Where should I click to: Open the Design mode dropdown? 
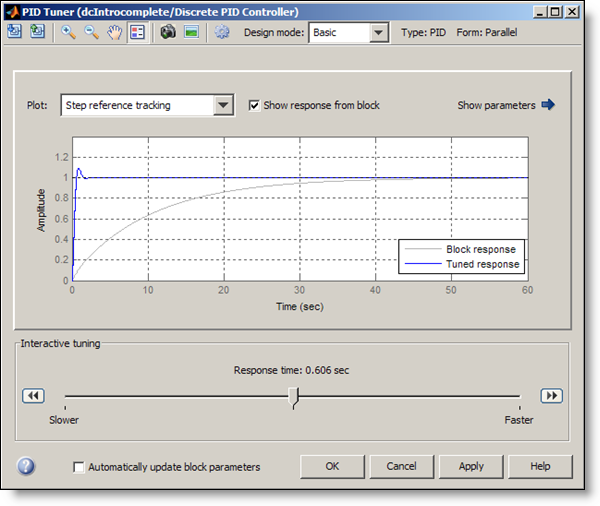click(x=377, y=33)
